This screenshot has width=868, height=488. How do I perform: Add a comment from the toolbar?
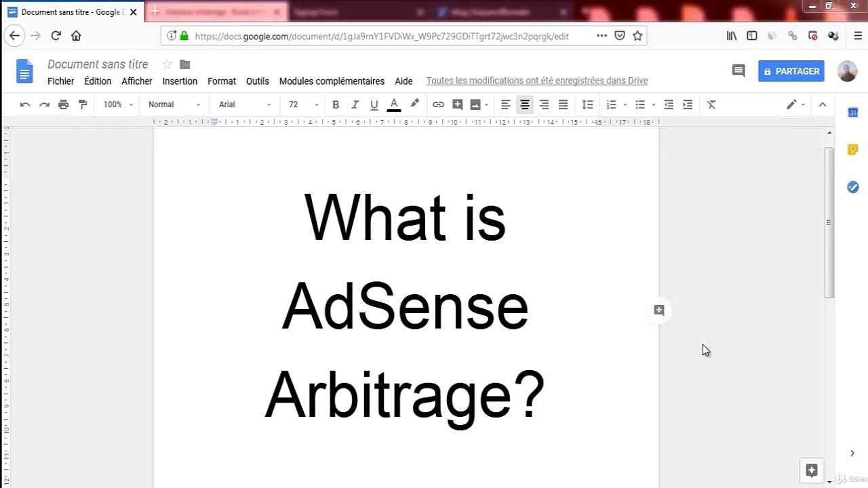click(457, 104)
